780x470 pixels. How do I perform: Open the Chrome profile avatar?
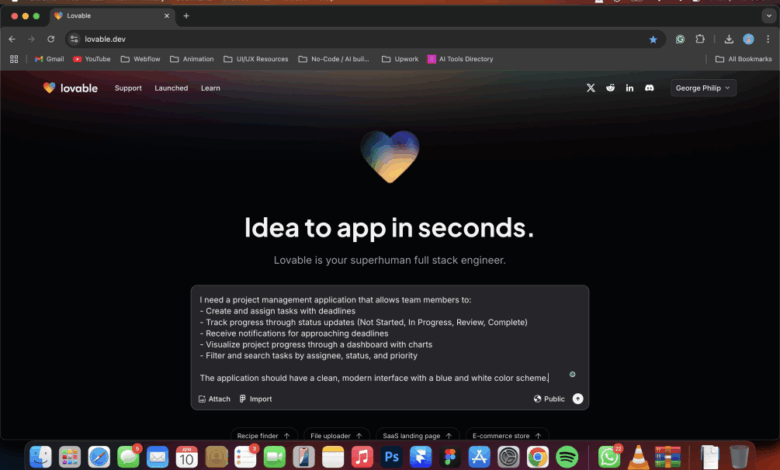(749, 39)
